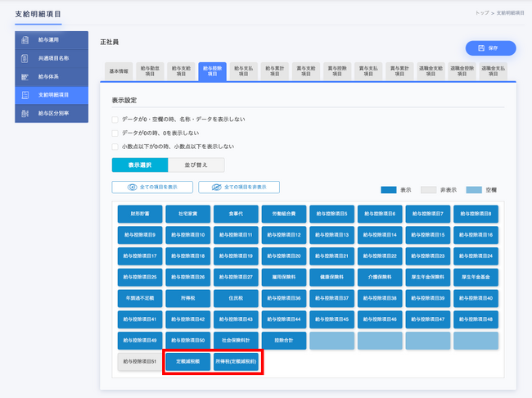The width and height of the screenshot is (532, 398).
Task: Enable データが0・空欄の時 hide name checkbox
Action: (x=115, y=120)
